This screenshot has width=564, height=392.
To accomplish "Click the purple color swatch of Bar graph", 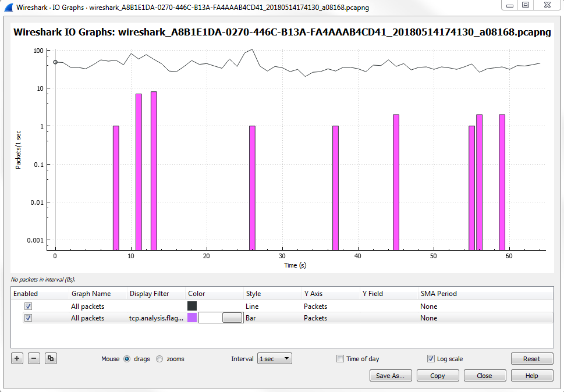I will click(x=192, y=318).
